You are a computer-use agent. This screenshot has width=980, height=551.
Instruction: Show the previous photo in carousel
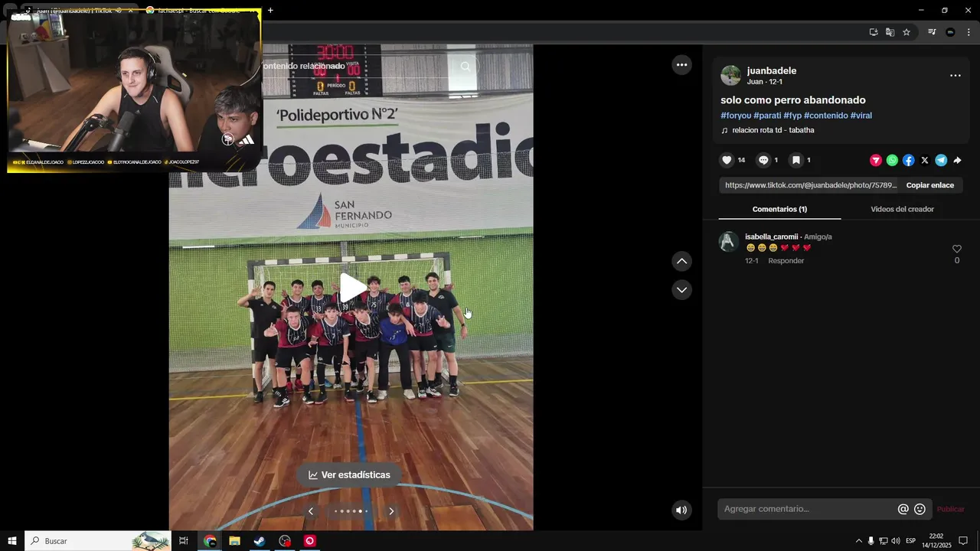coord(311,511)
